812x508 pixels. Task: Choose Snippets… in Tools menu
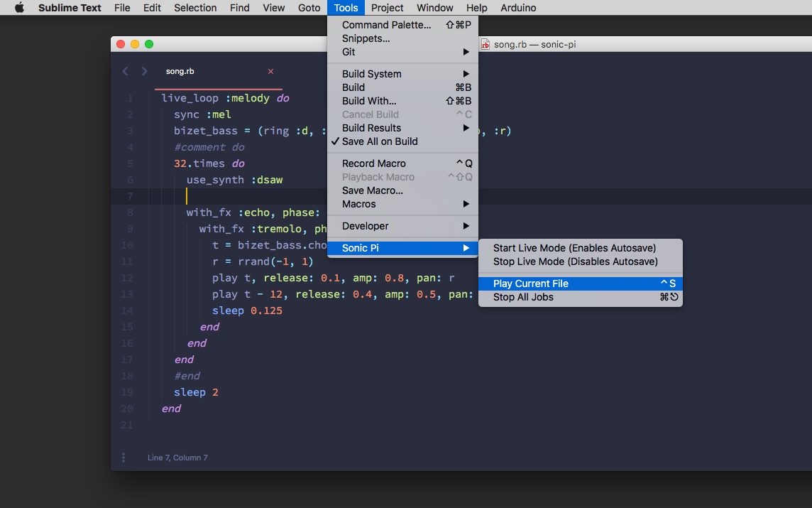pos(402,38)
